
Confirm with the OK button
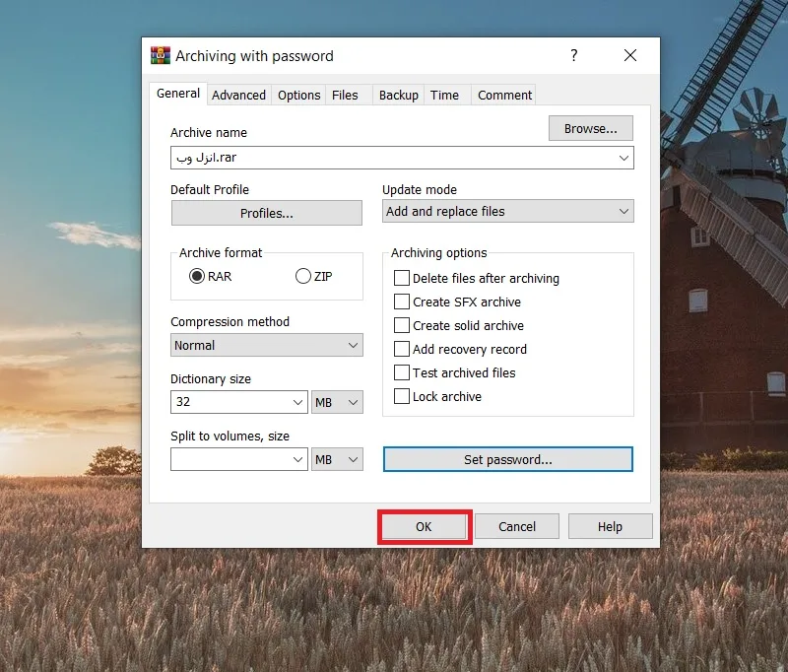(424, 526)
